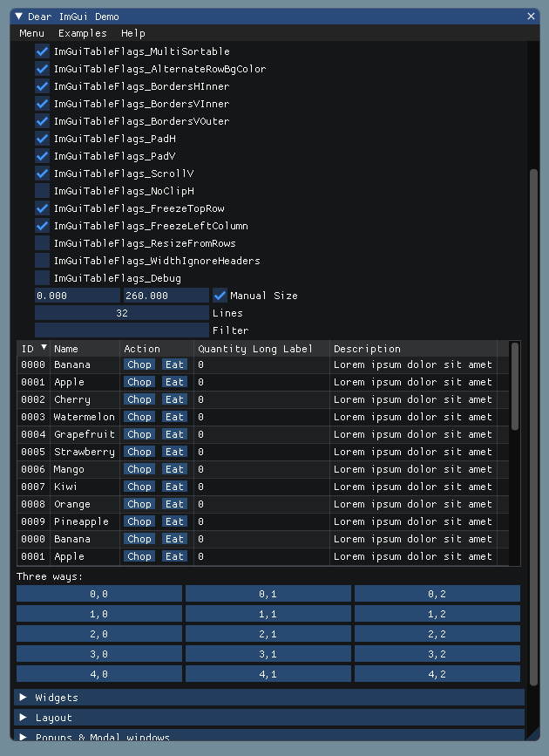Click the 3,0 button
Viewport: 549px width, 756px height.
click(x=99, y=654)
